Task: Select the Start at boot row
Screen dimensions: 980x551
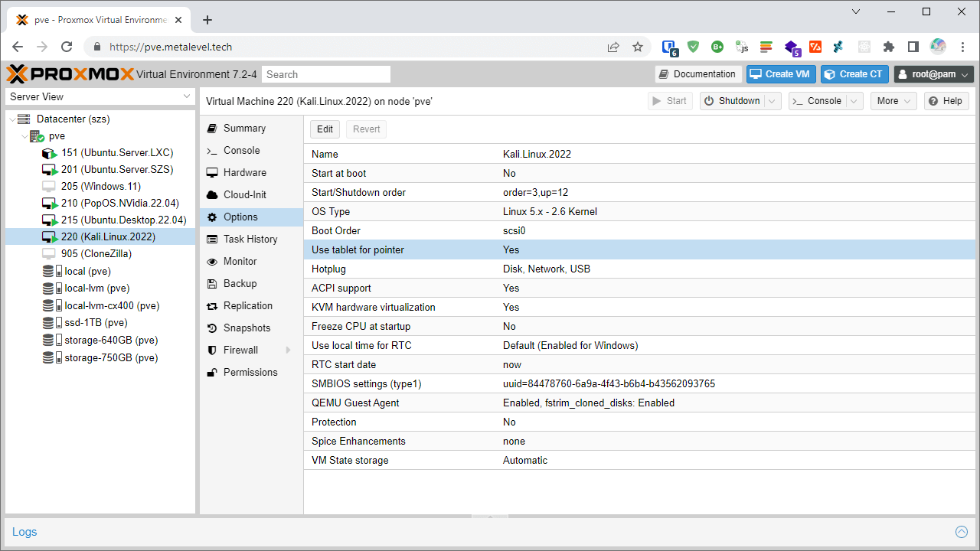Action: click(x=639, y=173)
